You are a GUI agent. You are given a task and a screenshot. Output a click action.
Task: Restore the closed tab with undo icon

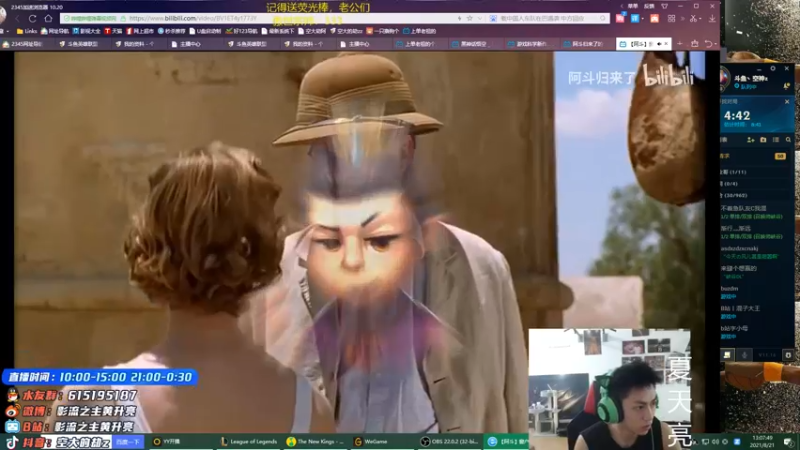click(x=708, y=44)
